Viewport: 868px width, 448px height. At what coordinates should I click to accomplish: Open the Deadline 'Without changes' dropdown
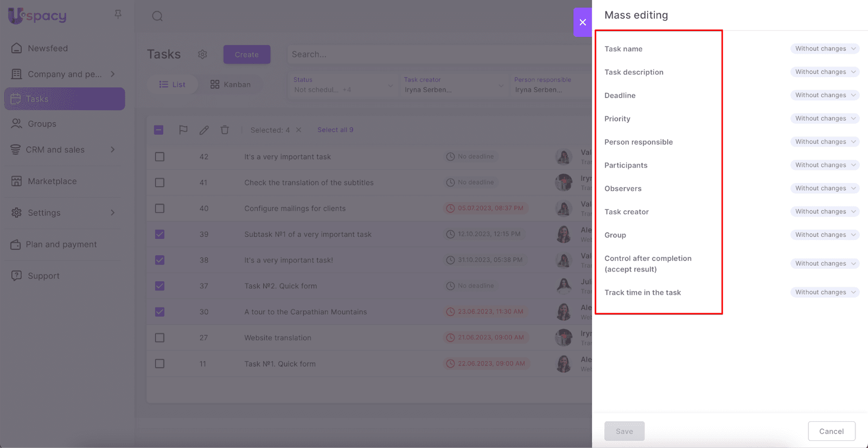click(x=825, y=95)
